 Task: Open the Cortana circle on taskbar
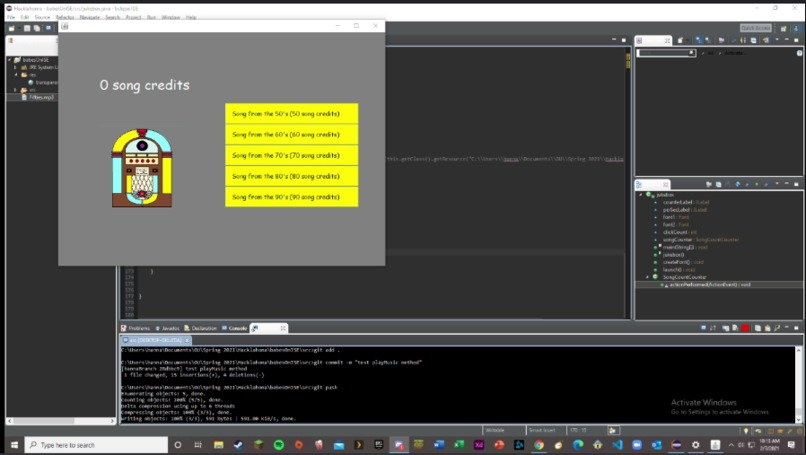[178, 445]
